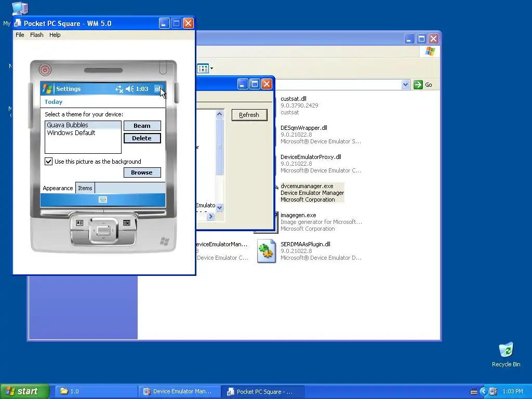The height and width of the screenshot is (399, 532).
Task: Select the DeviceEmulatorMan... file in Explorer
Action: pyautogui.click(x=222, y=244)
